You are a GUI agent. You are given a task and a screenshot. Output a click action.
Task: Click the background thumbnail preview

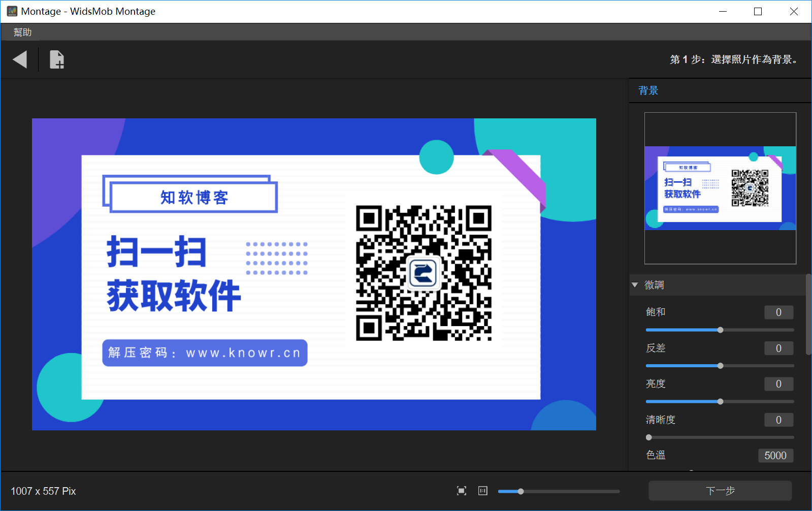(720, 188)
